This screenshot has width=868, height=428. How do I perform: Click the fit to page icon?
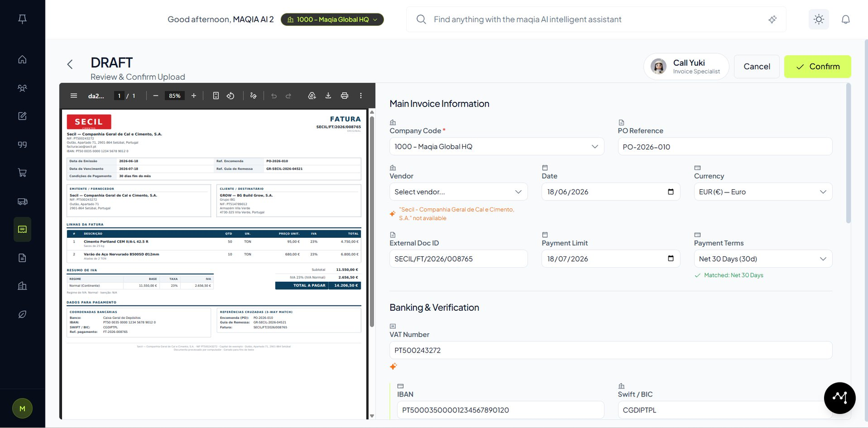pyautogui.click(x=216, y=96)
